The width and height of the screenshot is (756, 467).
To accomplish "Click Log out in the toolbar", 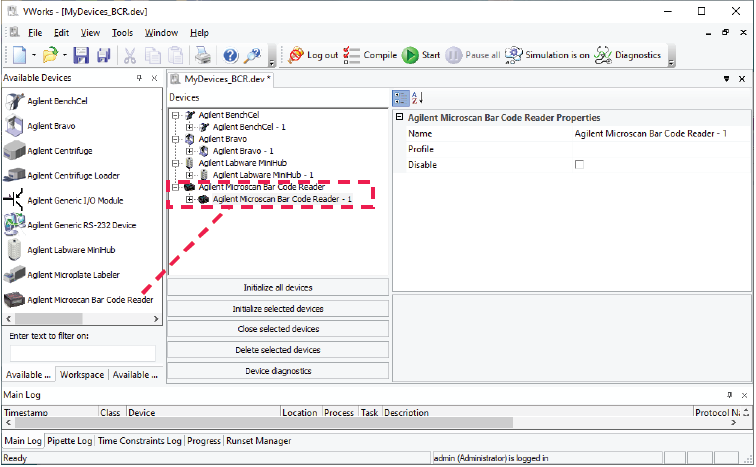I will 313,55.
